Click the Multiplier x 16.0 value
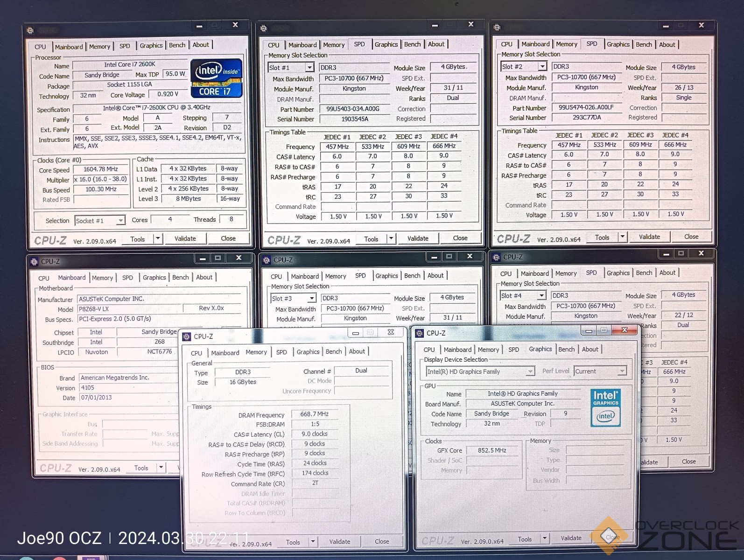 tap(101, 179)
